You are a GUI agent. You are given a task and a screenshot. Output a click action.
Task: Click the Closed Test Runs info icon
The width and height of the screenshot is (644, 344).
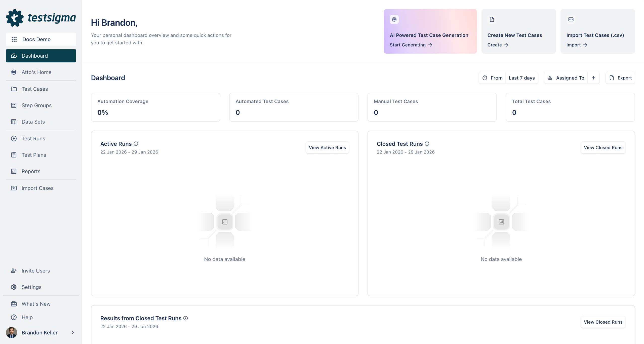pyautogui.click(x=427, y=144)
